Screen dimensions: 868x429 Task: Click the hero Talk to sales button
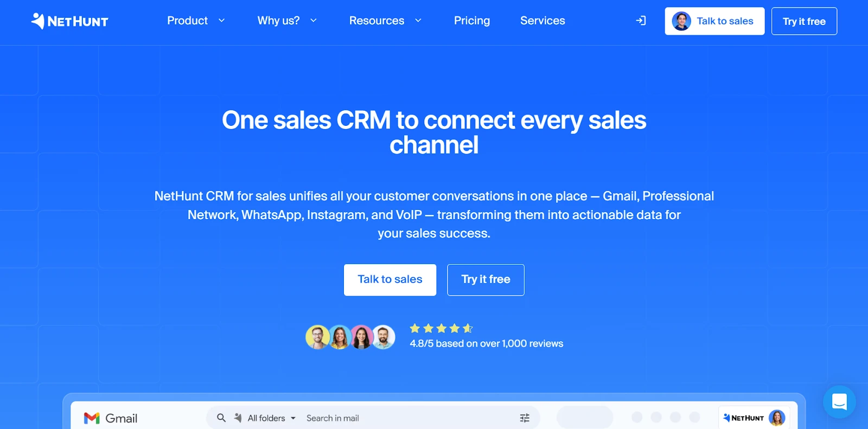[x=390, y=279]
